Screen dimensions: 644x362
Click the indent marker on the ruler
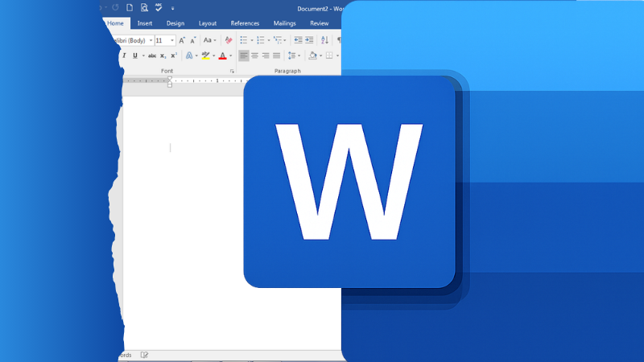click(170, 82)
